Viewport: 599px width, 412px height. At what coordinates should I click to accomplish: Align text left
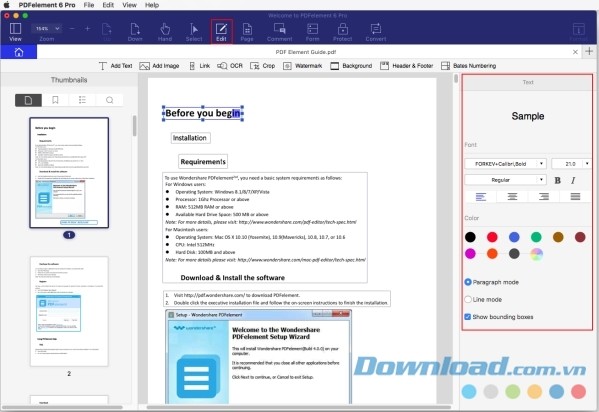(481, 196)
